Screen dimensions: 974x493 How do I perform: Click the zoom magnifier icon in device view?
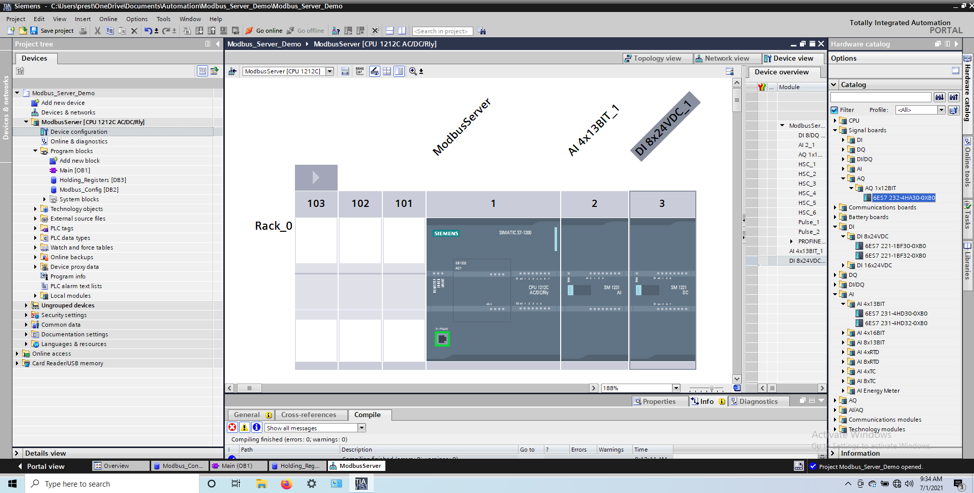[413, 71]
